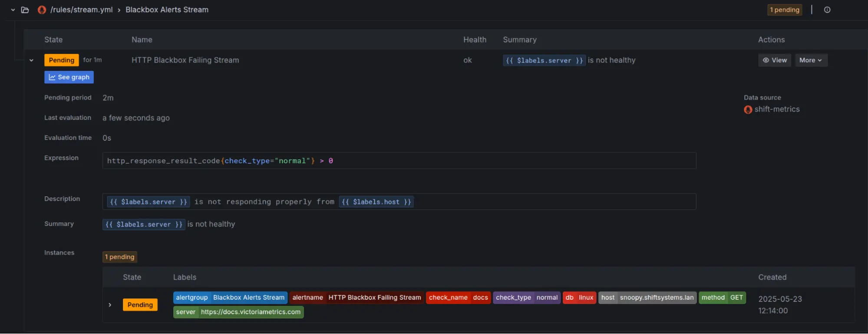868x334 pixels.
Task: Click the check_name docs label tag
Action: 459,298
